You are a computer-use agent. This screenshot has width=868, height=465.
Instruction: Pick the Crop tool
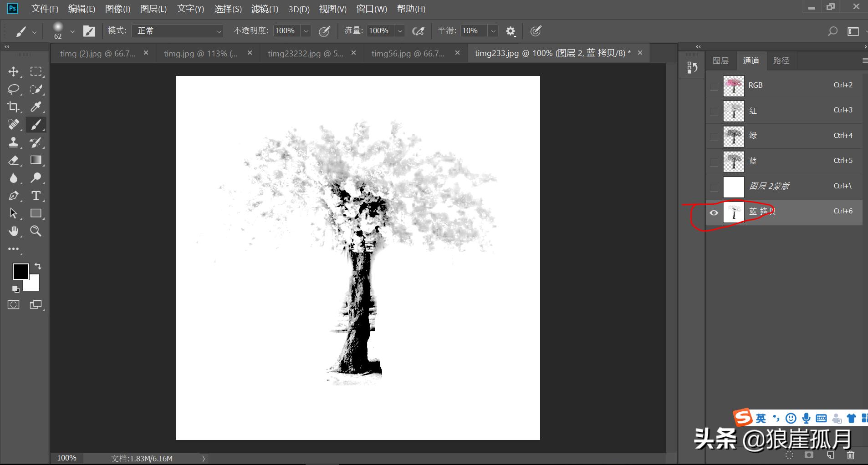tap(13, 107)
